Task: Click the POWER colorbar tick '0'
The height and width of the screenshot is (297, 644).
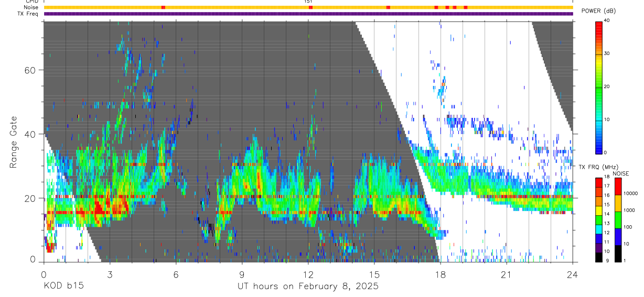Action: point(606,152)
